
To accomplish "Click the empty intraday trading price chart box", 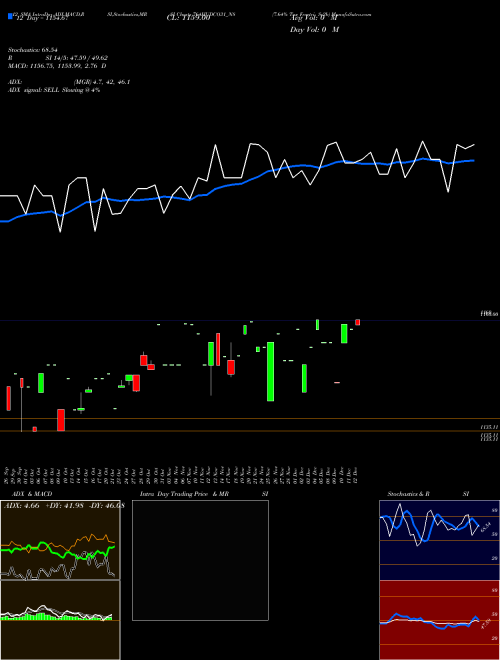I will point(200,560).
